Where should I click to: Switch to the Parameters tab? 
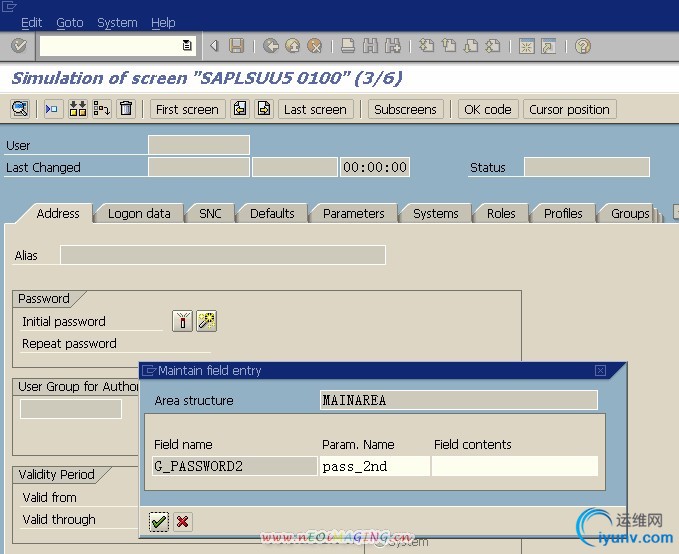[x=353, y=214]
